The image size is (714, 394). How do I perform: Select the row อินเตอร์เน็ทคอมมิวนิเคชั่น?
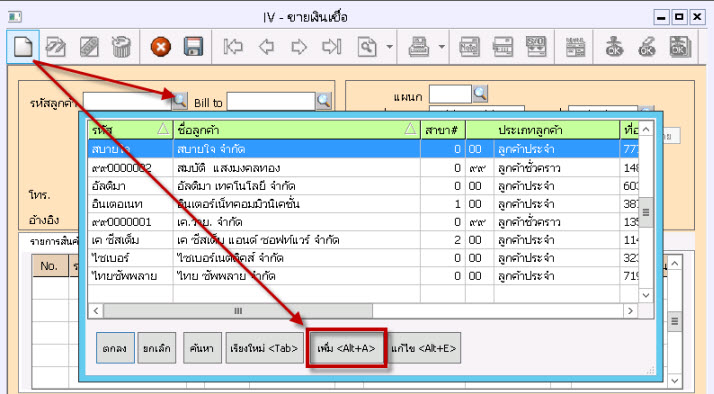[x=363, y=204]
